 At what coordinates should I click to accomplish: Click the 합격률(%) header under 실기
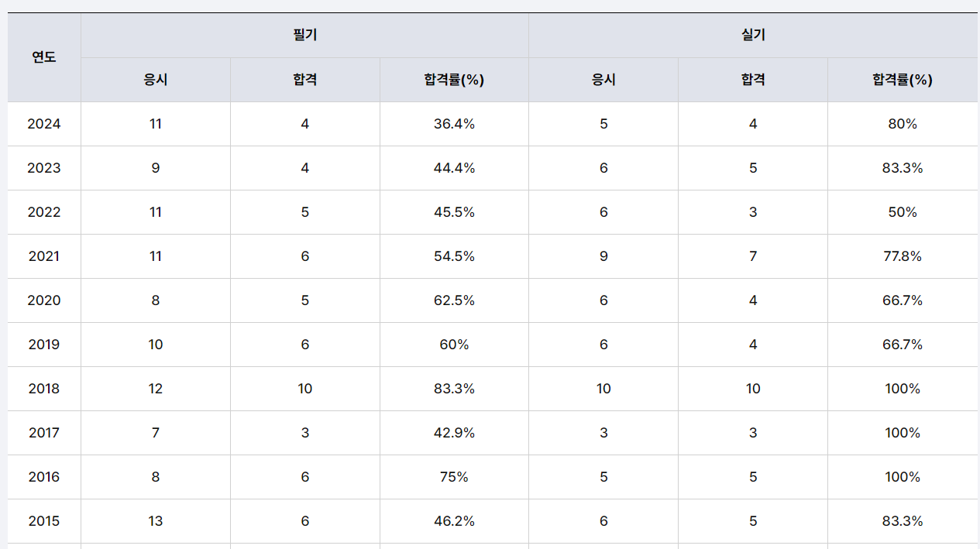click(x=903, y=80)
